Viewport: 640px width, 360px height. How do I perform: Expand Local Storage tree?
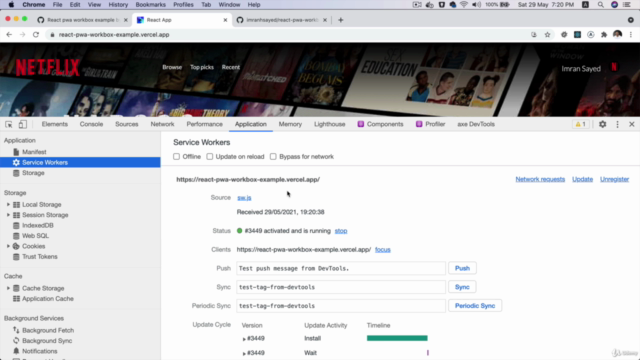click(8, 204)
